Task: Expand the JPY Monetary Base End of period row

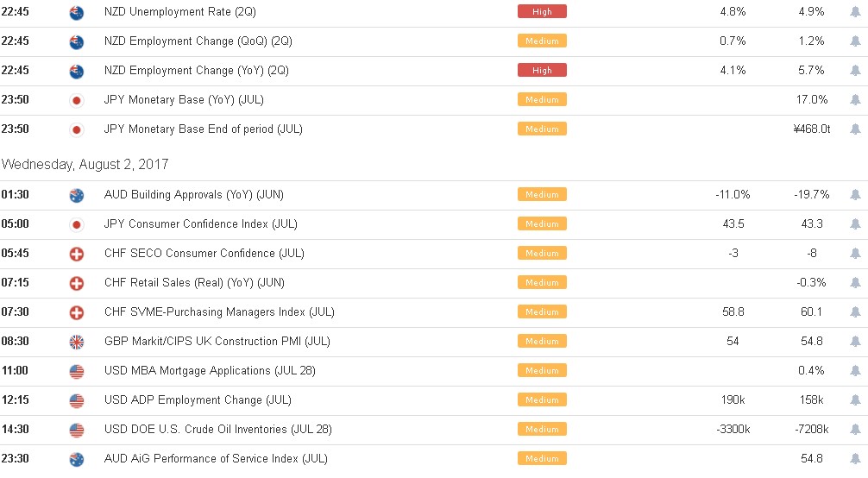Action: pyautogui.click(x=434, y=129)
